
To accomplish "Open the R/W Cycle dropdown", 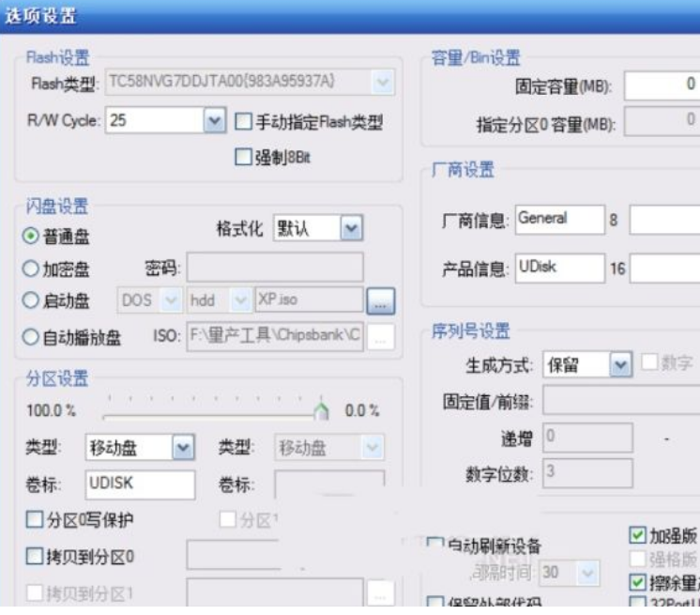I will [214, 120].
